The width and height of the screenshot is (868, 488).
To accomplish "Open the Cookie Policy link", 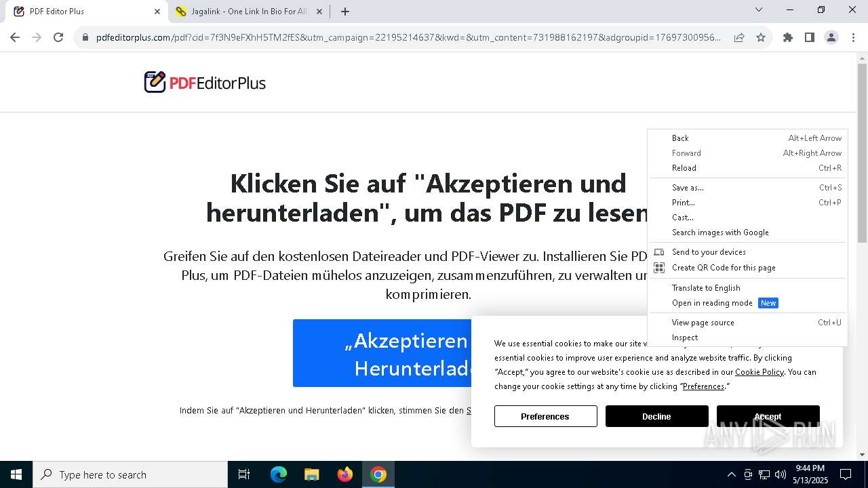I will pos(759,372).
